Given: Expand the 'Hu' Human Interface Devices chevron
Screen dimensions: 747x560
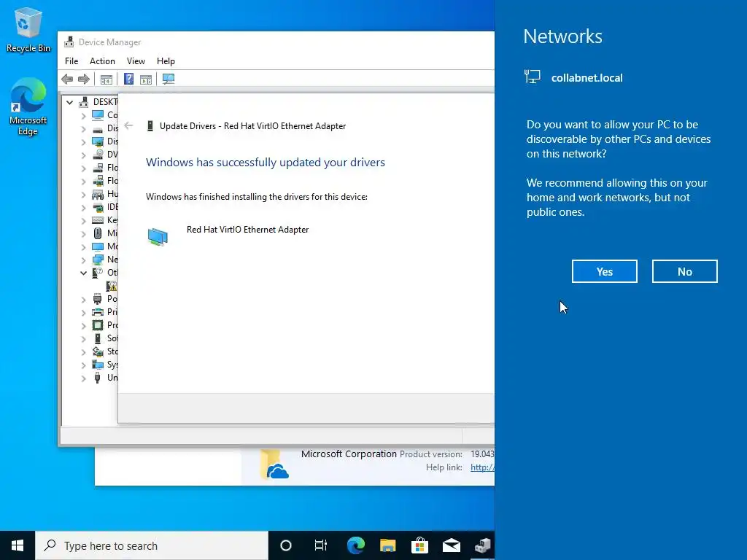Looking at the screenshot, I should point(83,194).
